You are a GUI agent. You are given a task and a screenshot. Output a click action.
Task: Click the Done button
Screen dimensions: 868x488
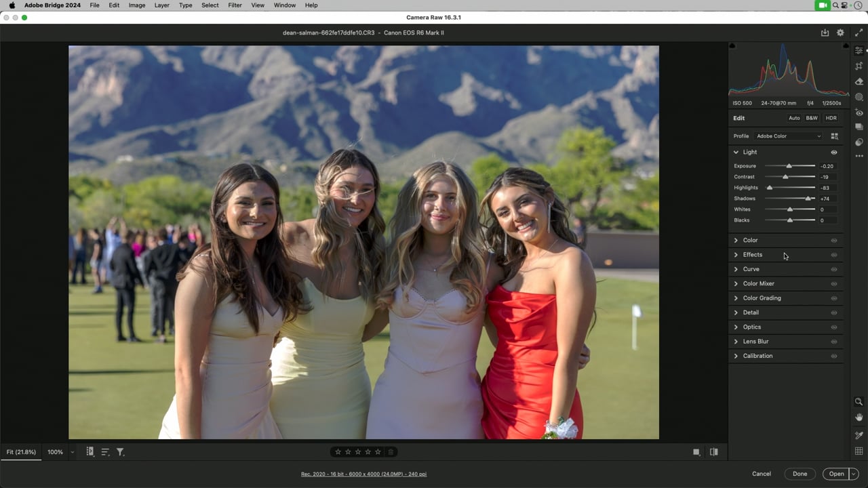coord(800,474)
